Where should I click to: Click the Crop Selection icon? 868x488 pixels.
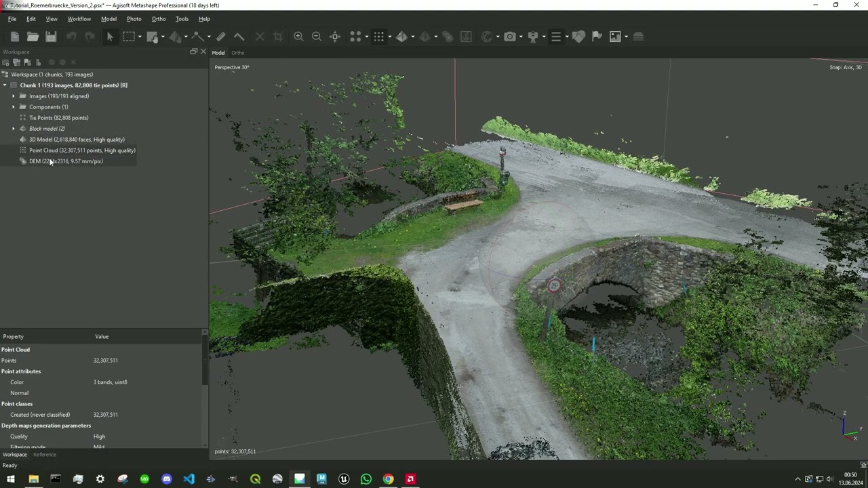point(278,37)
